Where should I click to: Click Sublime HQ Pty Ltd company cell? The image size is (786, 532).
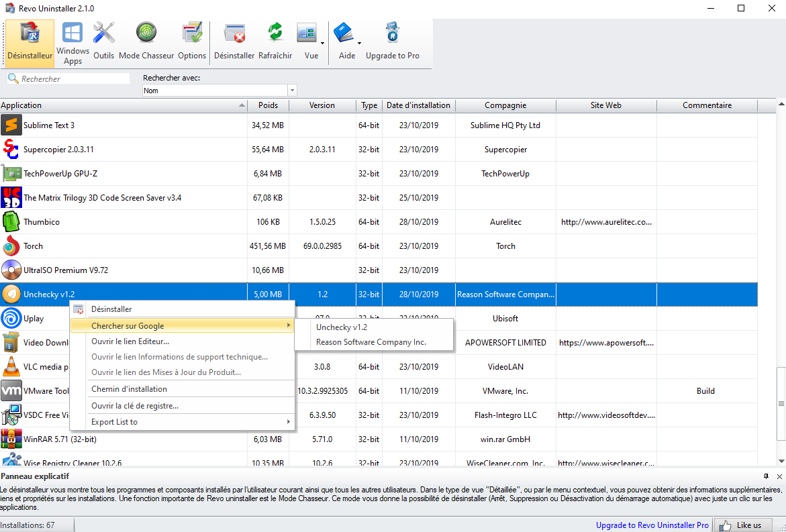pyautogui.click(x=505, y=125)
